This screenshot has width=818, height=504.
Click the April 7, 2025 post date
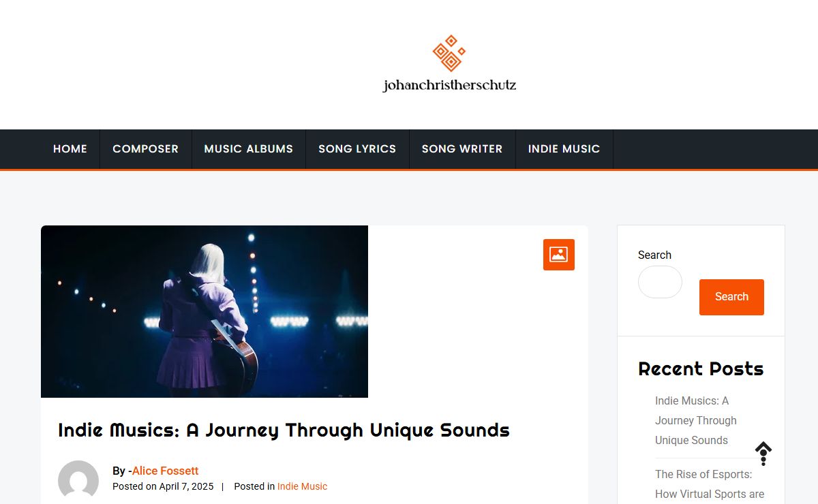186,486
